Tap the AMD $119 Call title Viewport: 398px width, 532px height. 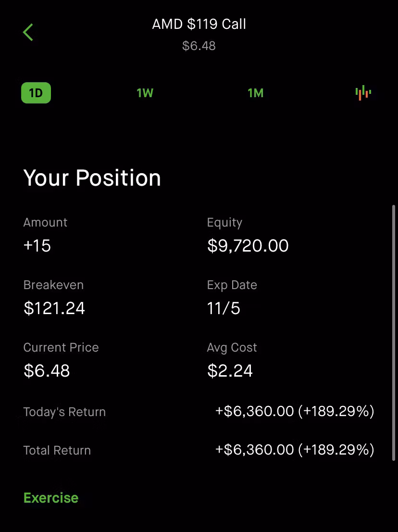199,24
